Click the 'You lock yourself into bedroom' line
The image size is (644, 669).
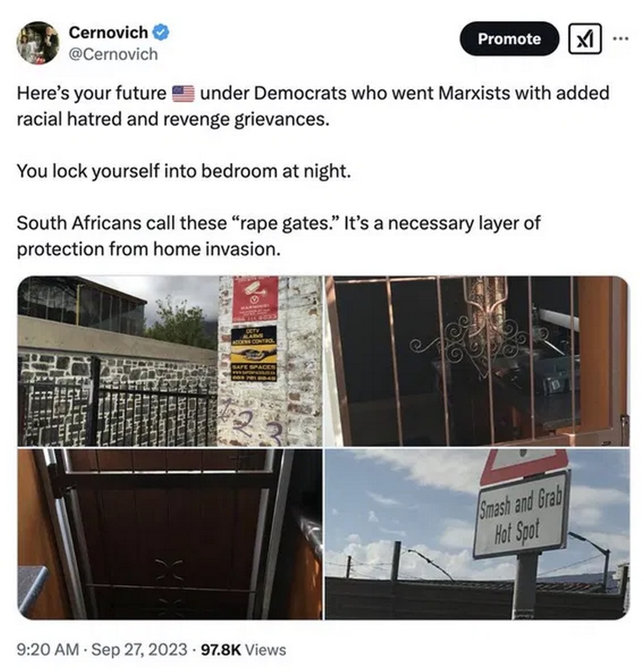coord(184,171)
